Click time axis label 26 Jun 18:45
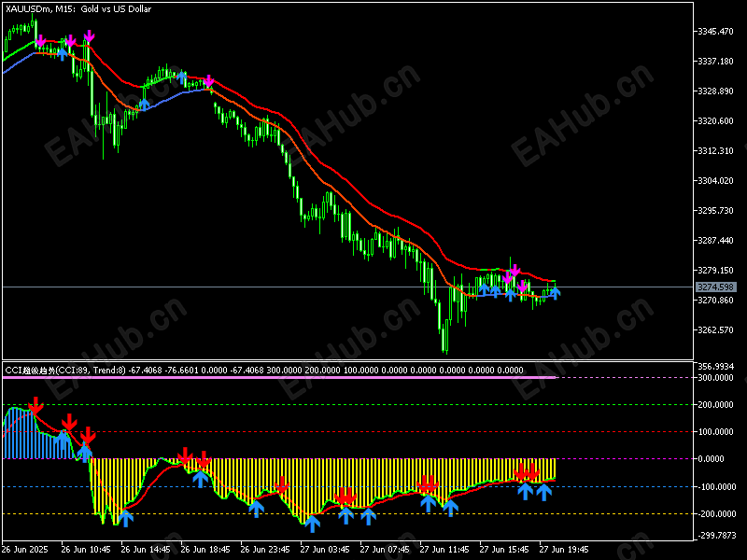The image size is (747, 560). click(x=205, y=549)
